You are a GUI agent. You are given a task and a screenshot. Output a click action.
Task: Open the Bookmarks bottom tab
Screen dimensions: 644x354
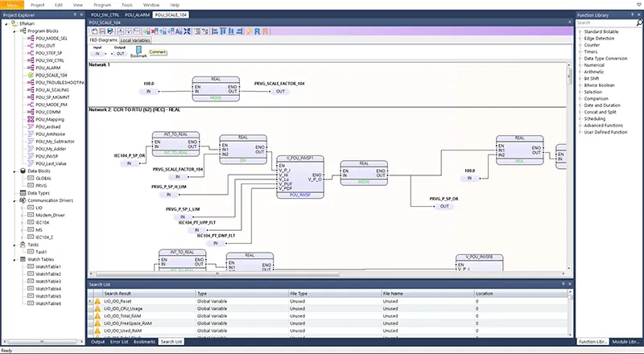[145, 342]
